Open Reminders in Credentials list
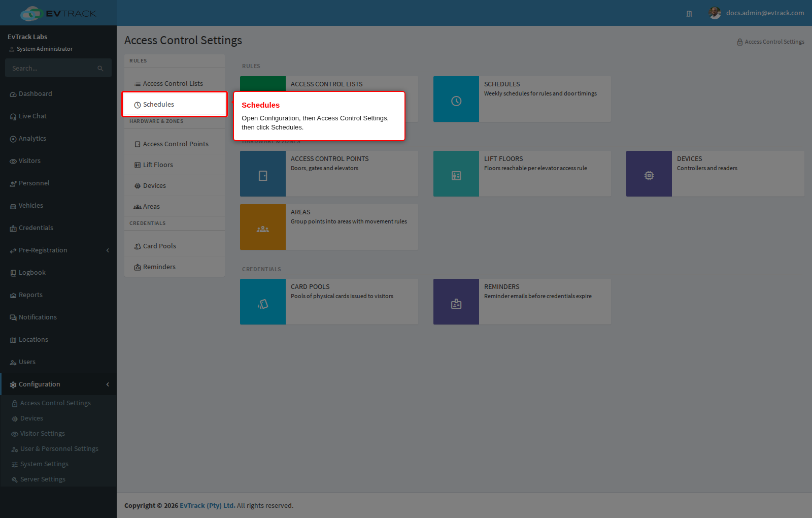This screenshot has width=812, height=518. pyautogui.click(x=175, y=267)
